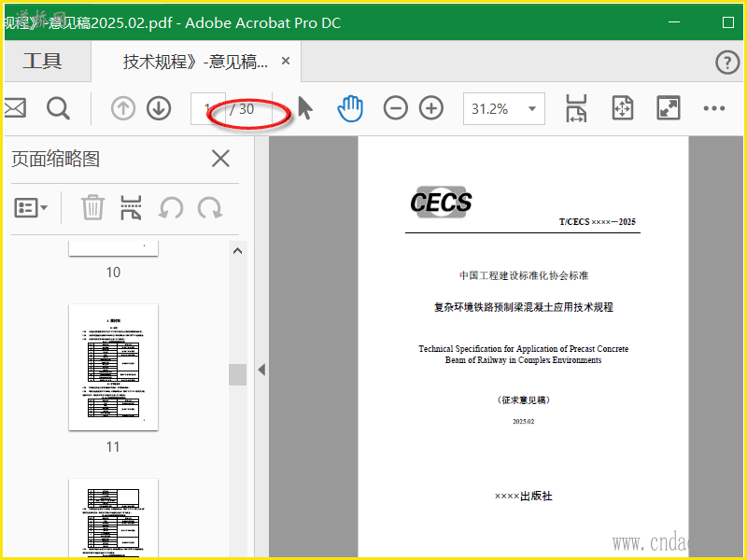Click the fit width scrolling icon
Image resolution: width=747 pixels, height=560 pixels.
coord(576,108)
